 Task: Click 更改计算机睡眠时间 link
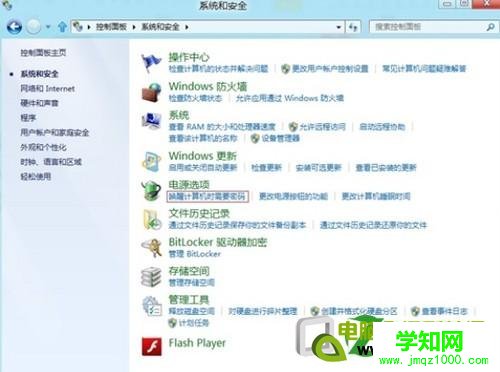pyautogui.click(x=376, y=196)
